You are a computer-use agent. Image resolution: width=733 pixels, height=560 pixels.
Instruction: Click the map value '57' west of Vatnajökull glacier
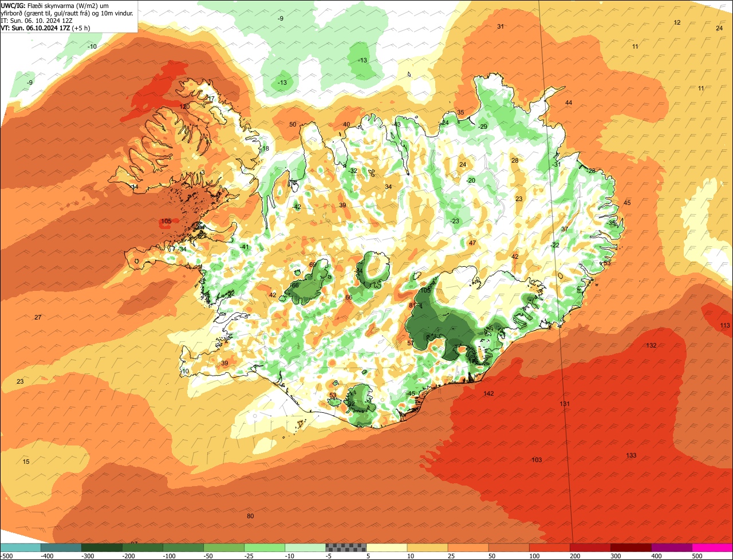pos(411,343)
